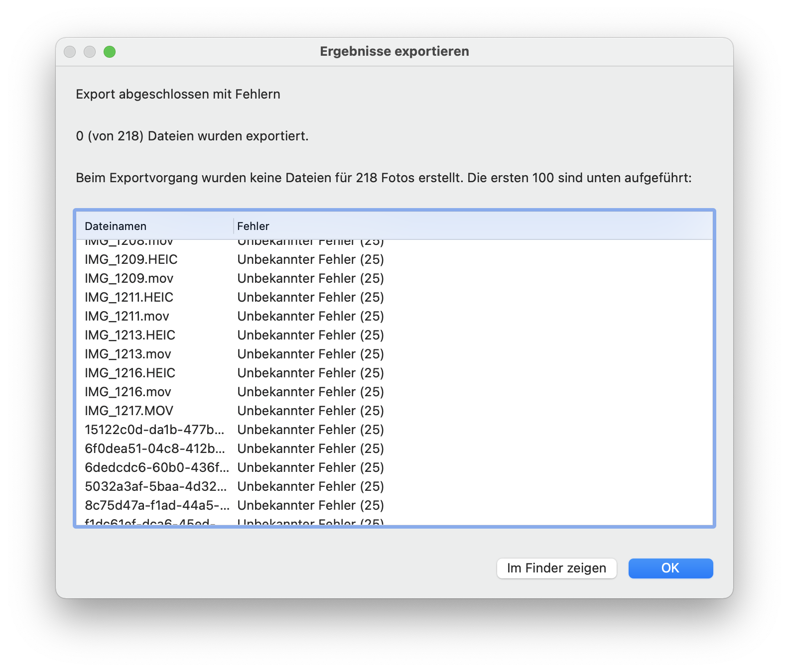Screen dimensions: 789x672
Task: Click the OK button
Action: click(x=670, y=568)
